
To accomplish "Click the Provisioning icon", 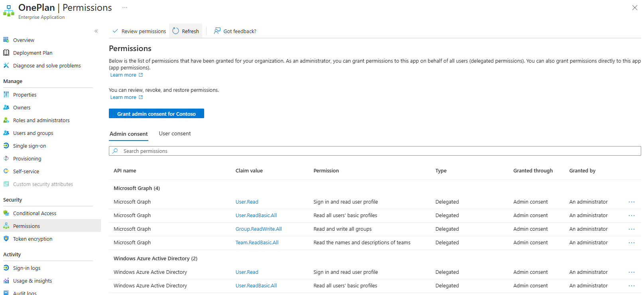I will pyautogui.click(x=6, y=158).
